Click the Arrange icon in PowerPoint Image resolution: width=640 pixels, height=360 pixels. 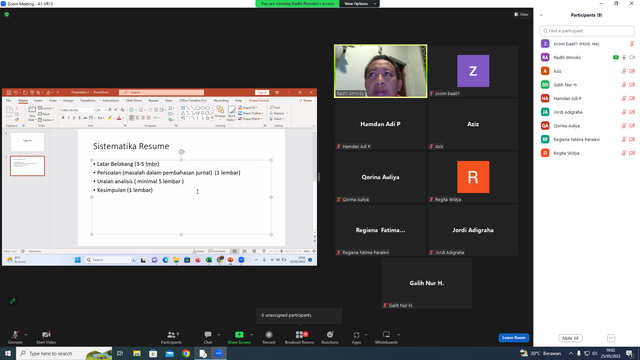220,112
